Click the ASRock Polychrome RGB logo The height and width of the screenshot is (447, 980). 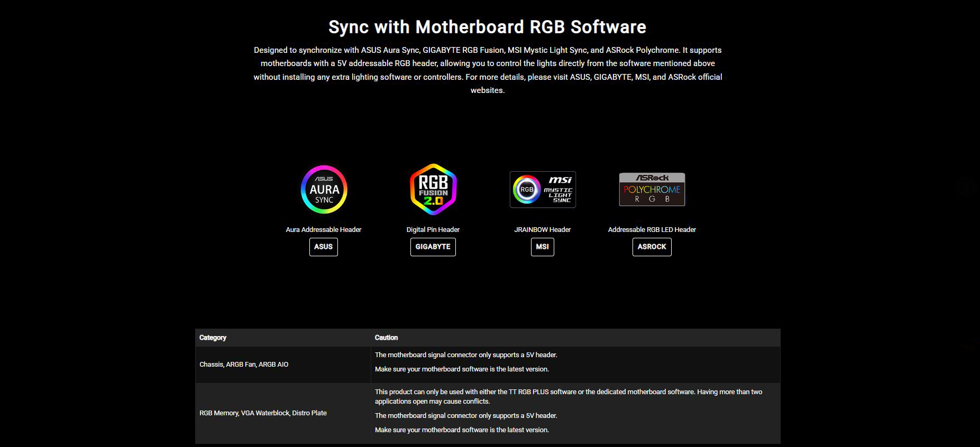[x=652, y=189]
